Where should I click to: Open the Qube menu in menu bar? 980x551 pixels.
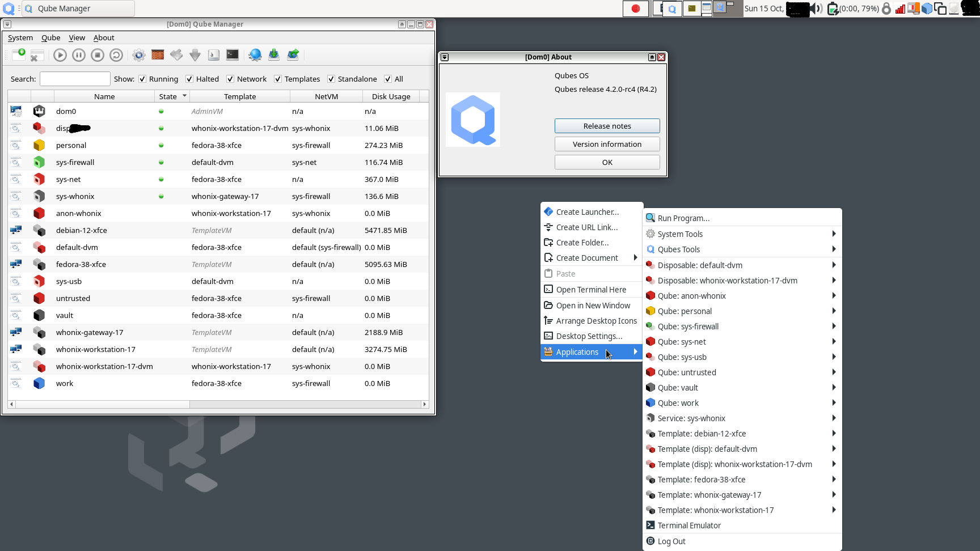[x=50, y=37]
